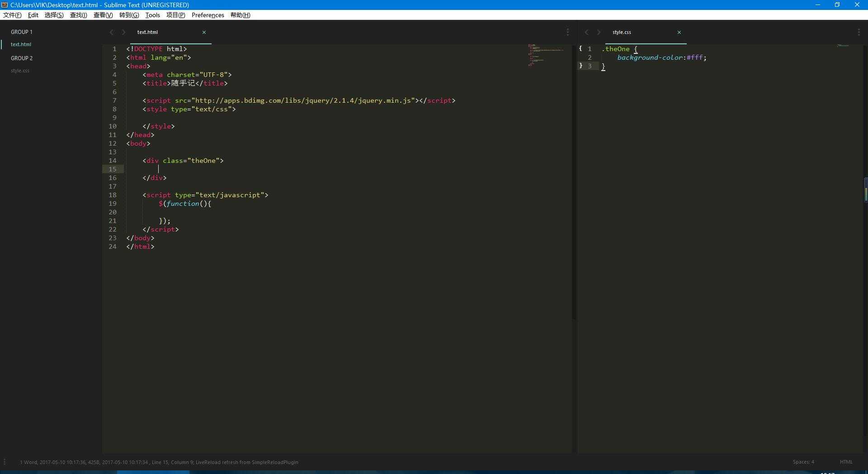
Task: Minimize the Sublime Text window
Action: 817,5
